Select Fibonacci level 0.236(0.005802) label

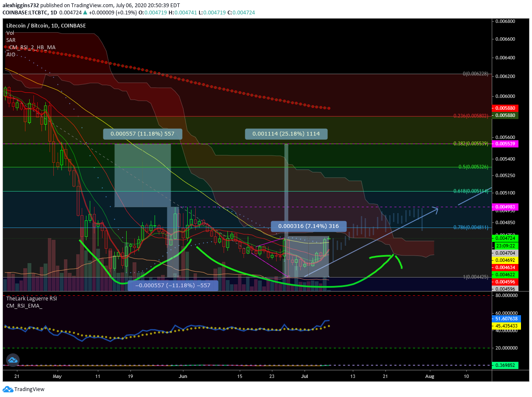(x=471, y=116)
